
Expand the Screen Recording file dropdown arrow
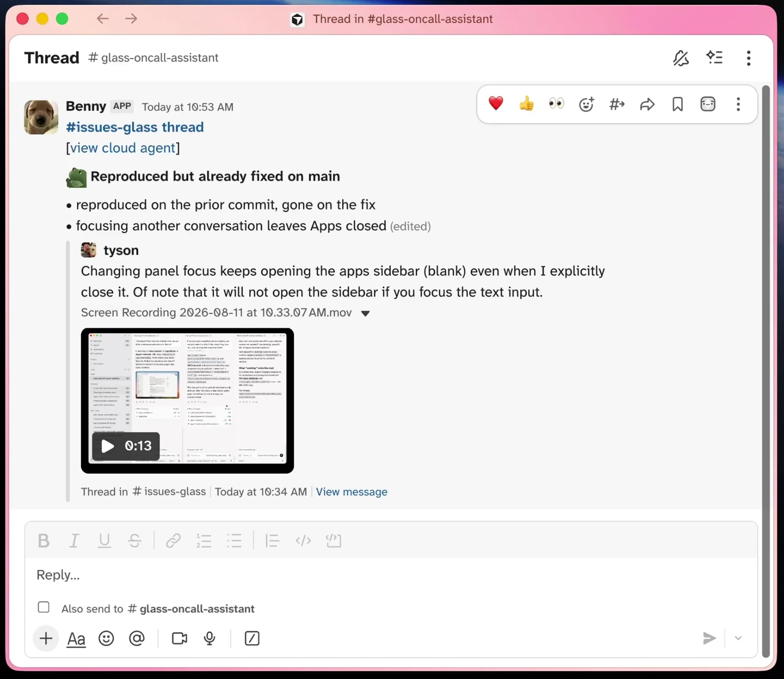tap(366, 313)
